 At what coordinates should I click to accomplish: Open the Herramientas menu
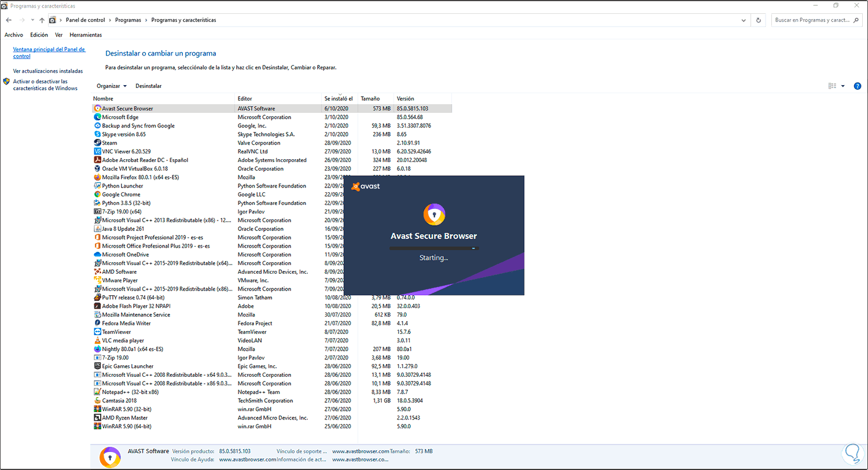[86, 35]
